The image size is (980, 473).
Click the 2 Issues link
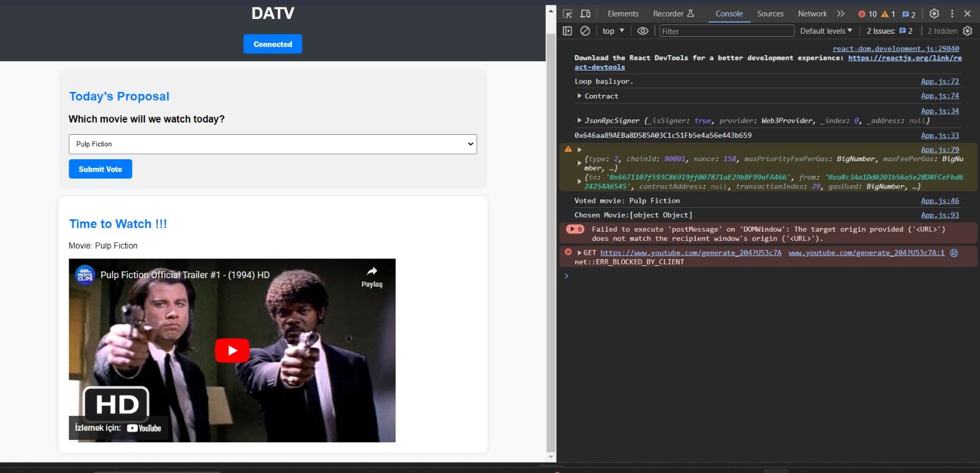click(x=889, y=31)
